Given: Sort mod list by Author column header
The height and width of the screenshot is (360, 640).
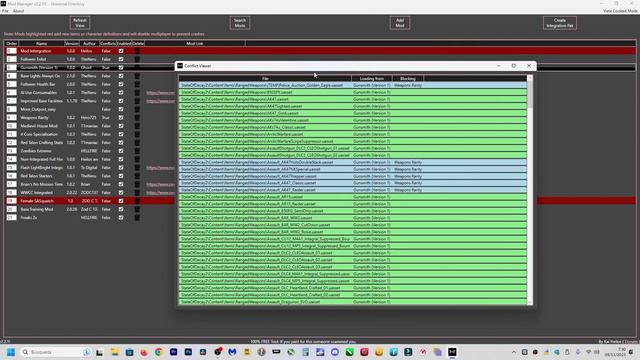Looking at the screenshot, I should tap(89, 43).
